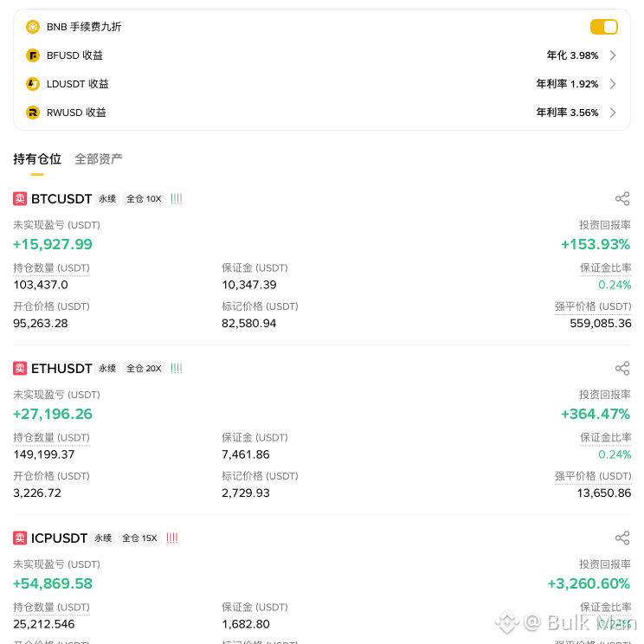644x644 pixels.
Task: Open LDUSDT 收益 chevron arrow
Action: pyautogui.click(x=613, y=84)
